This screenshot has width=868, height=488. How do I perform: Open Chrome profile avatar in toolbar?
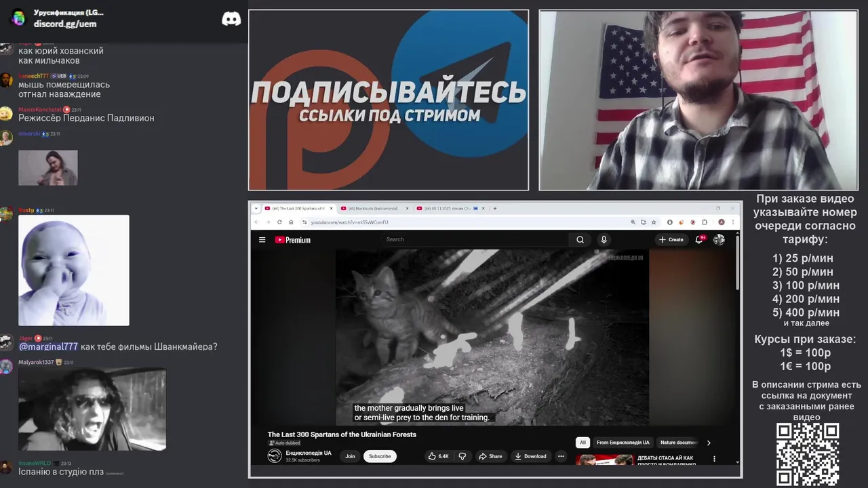pos(722,222)
